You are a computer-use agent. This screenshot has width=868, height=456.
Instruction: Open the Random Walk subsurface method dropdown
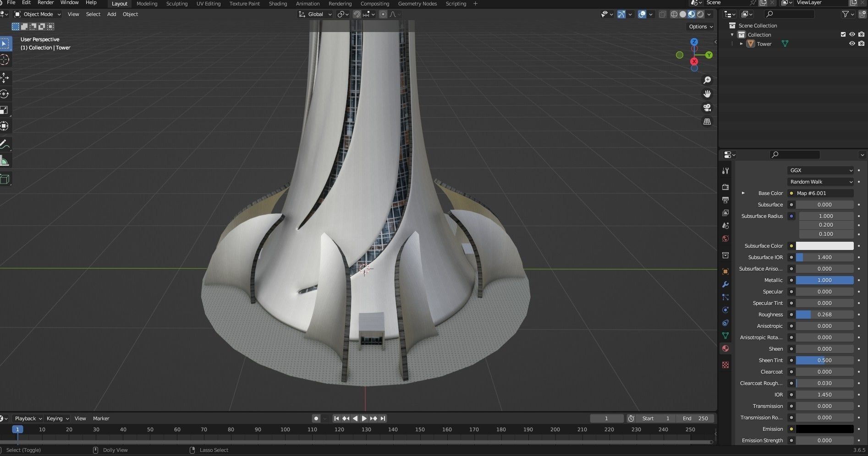[x=820, y=182]
